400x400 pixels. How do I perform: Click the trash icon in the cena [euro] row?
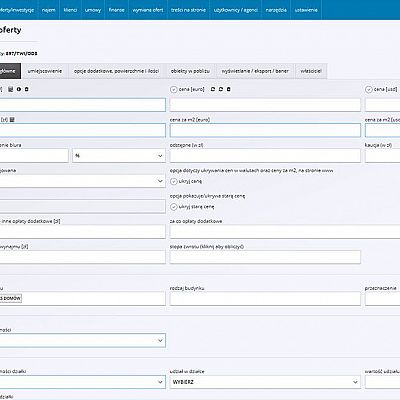coord(229,89)
